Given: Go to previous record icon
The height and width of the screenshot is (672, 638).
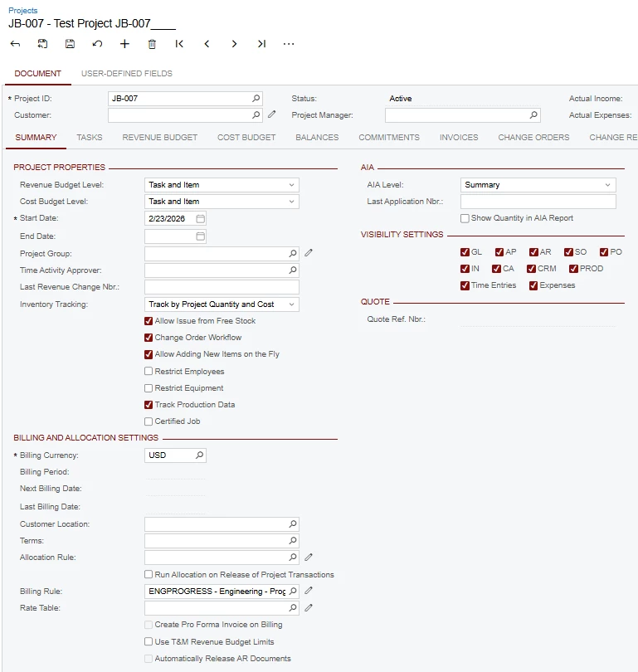Looking at the screenshot, I should coord(207,44).
